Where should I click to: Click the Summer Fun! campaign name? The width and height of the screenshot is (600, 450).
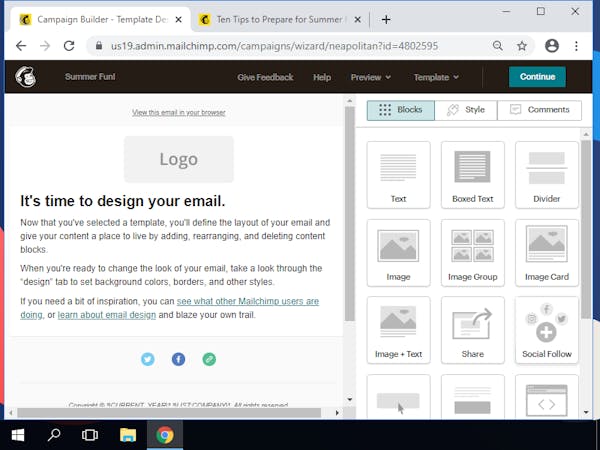[90, 77]
